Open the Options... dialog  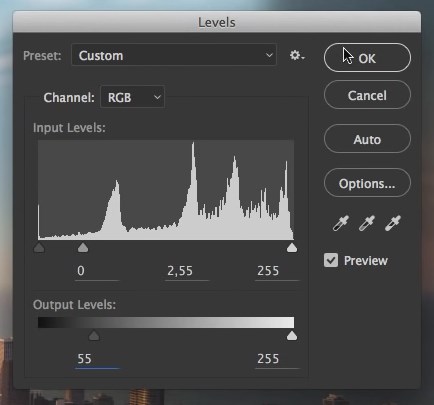pos(367,183)
